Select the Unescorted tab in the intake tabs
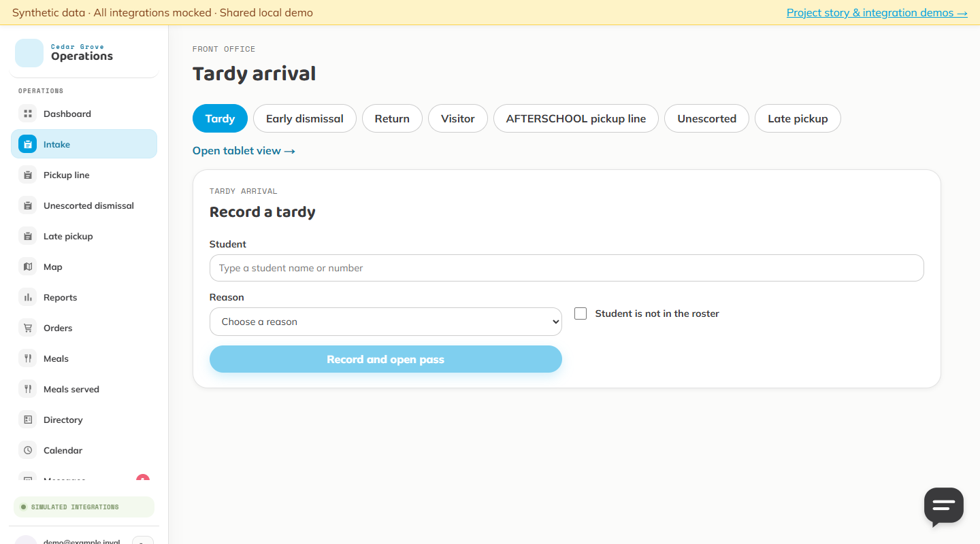The height and width of the screenshot is (544, 980). pyautogui.click(x=706, y=118)
